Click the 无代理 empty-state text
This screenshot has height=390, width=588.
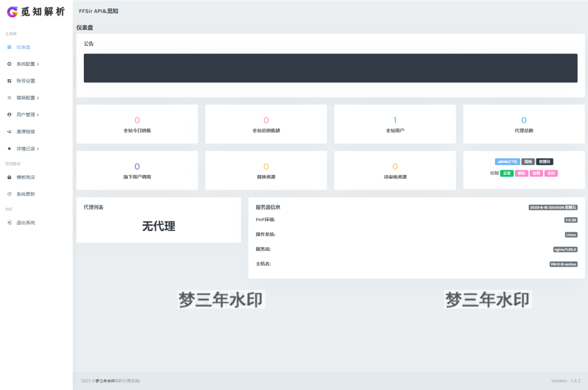[158, 226]
